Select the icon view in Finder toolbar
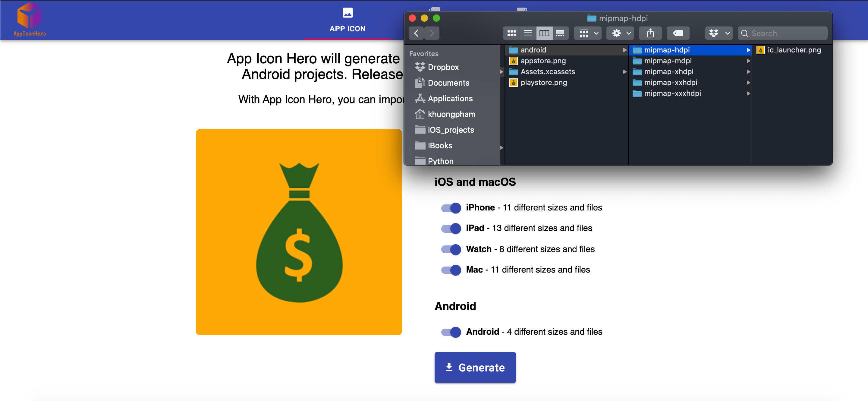The height and width of the screenshot is (401, 868). [511, 33]
